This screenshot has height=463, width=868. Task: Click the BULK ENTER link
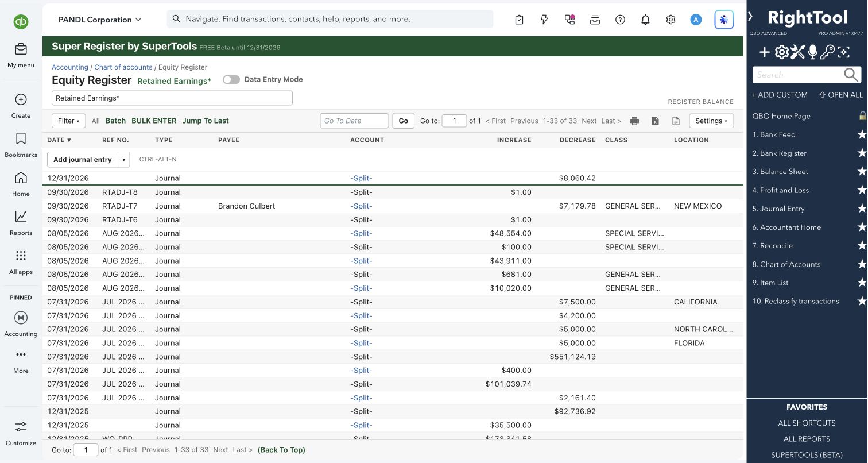click(x=154, y=121)
